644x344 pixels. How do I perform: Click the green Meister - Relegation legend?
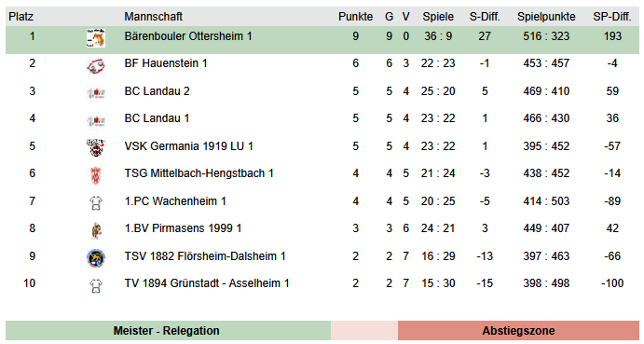[168, 330]
